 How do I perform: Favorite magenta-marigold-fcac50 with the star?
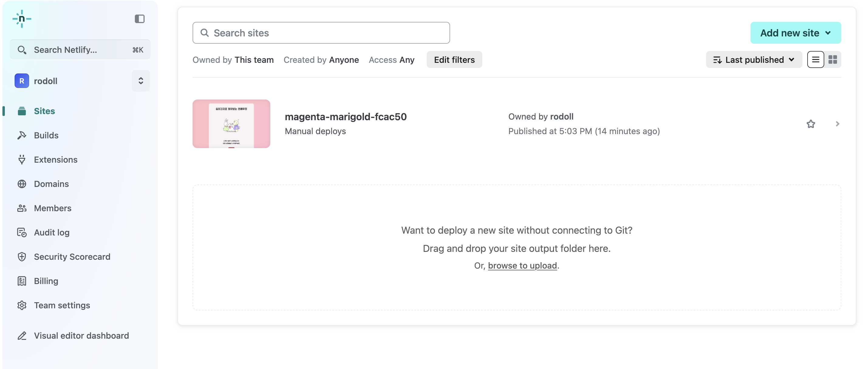[x=810, y=124]
